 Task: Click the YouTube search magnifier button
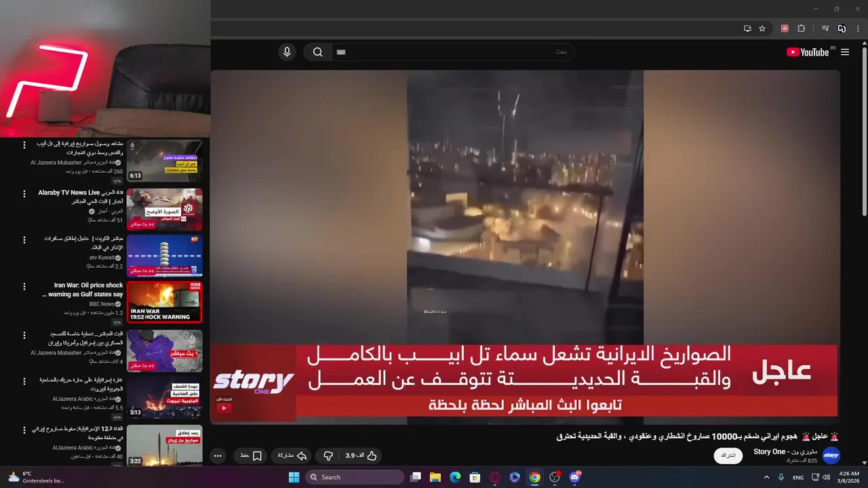pyautogui.click(x=317, y=52)
